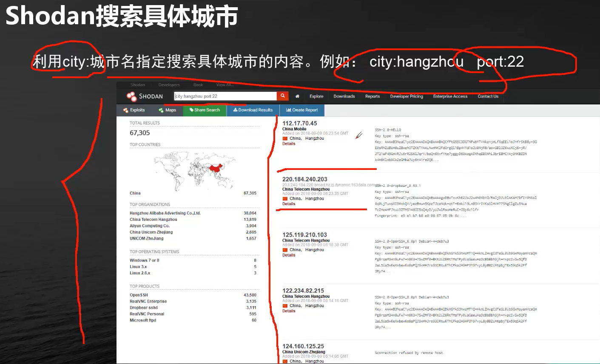Click the Maps globe icon

point(161,110)
